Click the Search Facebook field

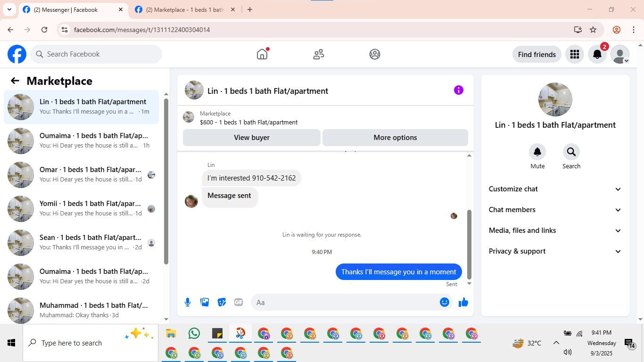[96, 54]
